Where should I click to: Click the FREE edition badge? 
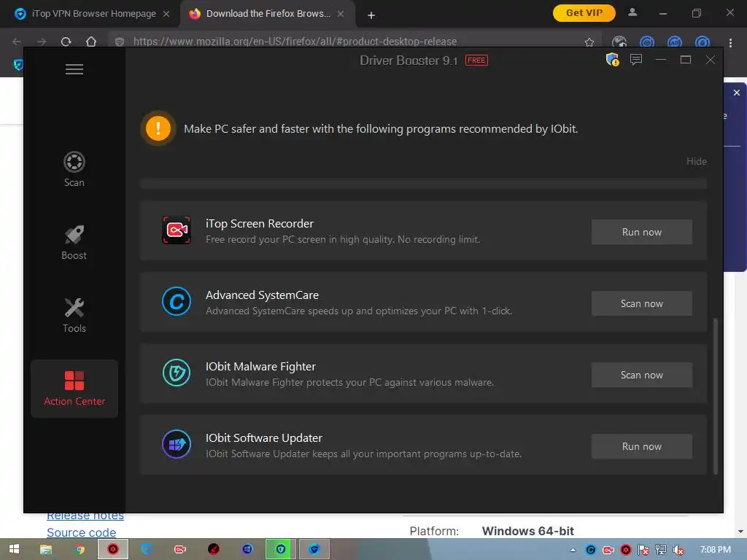tap(476, 60)
